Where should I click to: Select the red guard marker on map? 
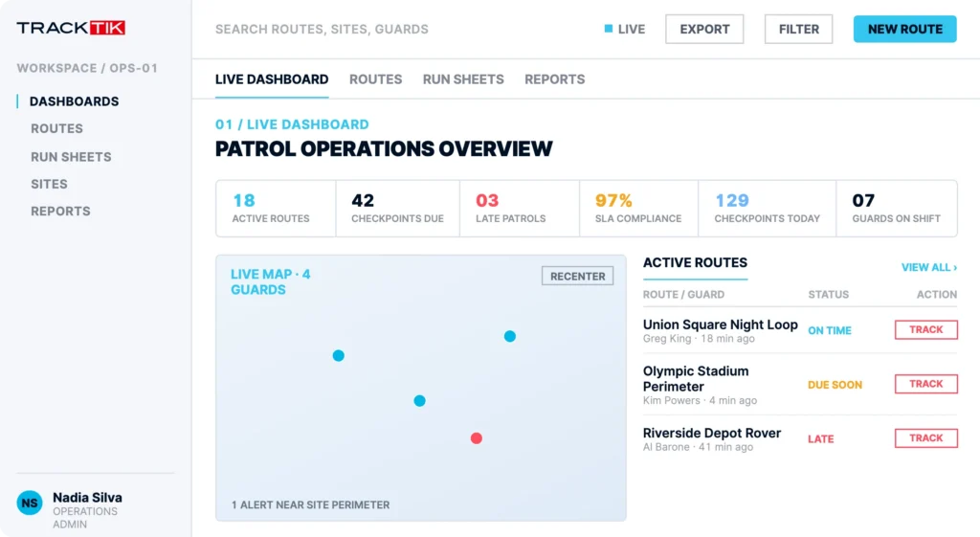(x=477, y=438)
